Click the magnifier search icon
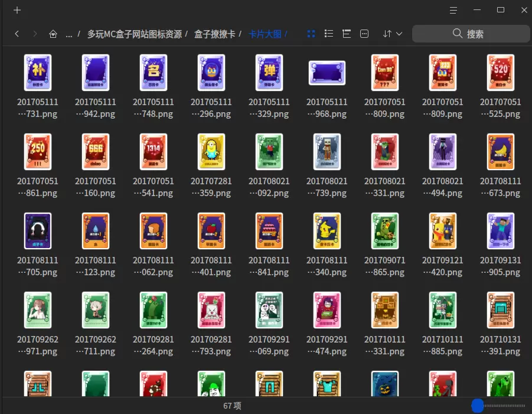 coord(458,33)
